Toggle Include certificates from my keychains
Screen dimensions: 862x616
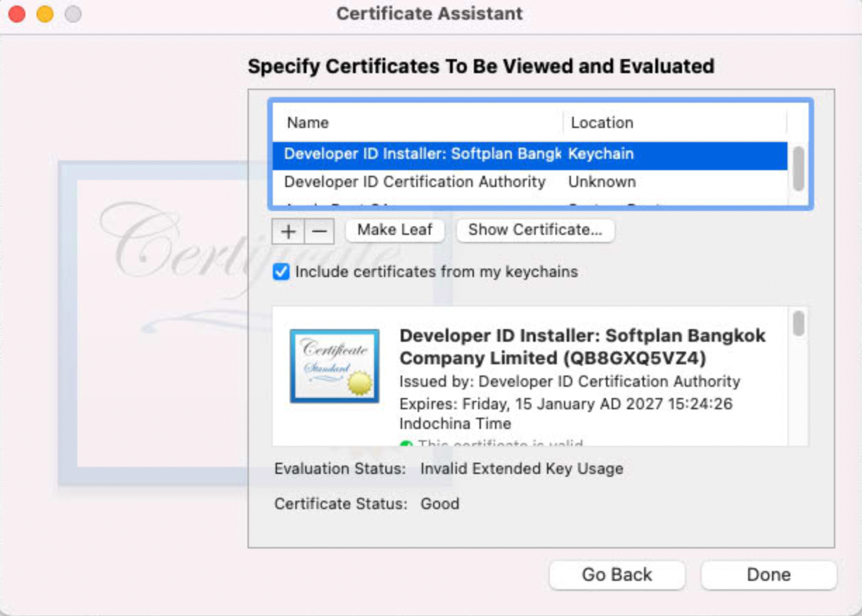click(281, 272)
